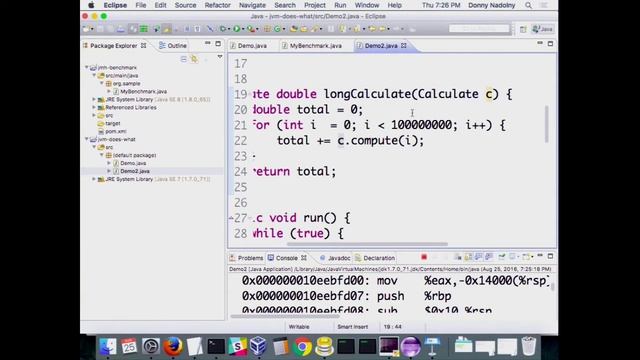The width and height of the screenshot is (640, 360).
Task: Click the editor horizontal scrollbar
Action: coord(367,244)
